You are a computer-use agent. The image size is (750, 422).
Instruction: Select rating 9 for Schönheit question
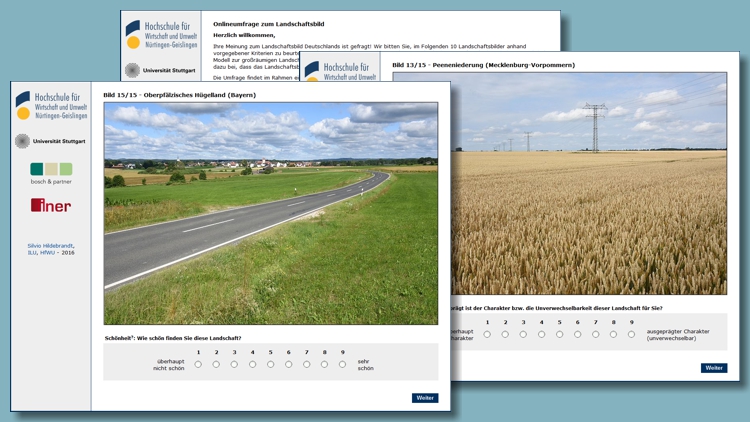(342, 364)
